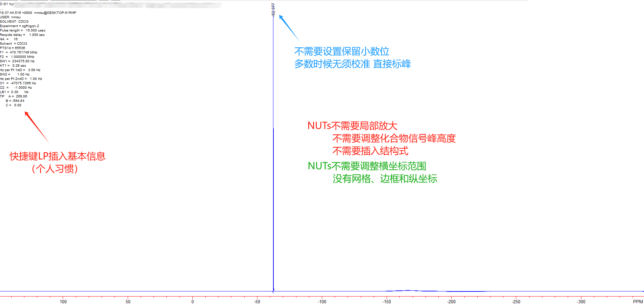Viewport: 644px width, 306px height.
Task: Click the "0" tick label on the axis
Action: [x=193, y=301]
